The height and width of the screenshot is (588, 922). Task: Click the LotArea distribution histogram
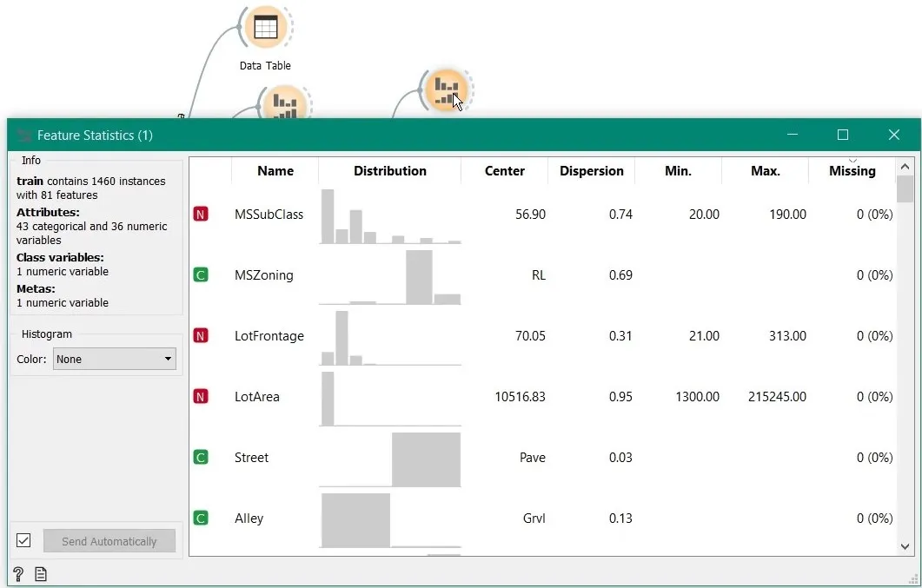pos(390,398)
